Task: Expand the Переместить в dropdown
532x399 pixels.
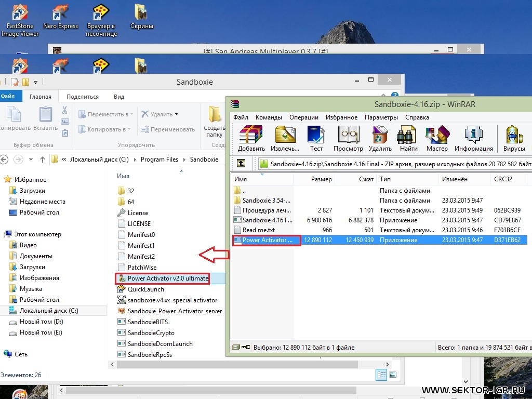Action: pos(131,114)
